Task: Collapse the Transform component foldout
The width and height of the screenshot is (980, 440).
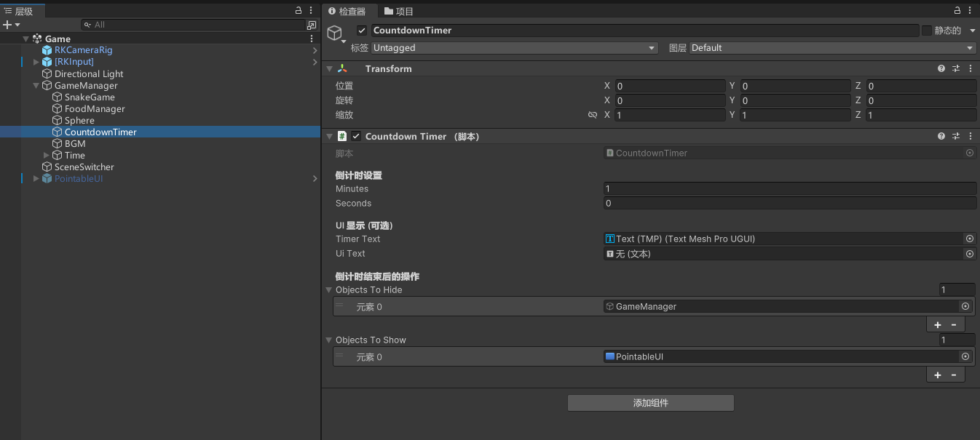Action: point(329,68)
